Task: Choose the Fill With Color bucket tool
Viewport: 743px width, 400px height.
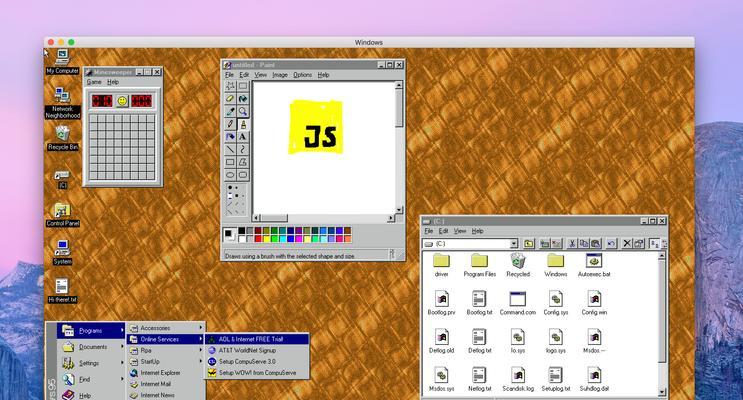Action: tap(243, 99)
